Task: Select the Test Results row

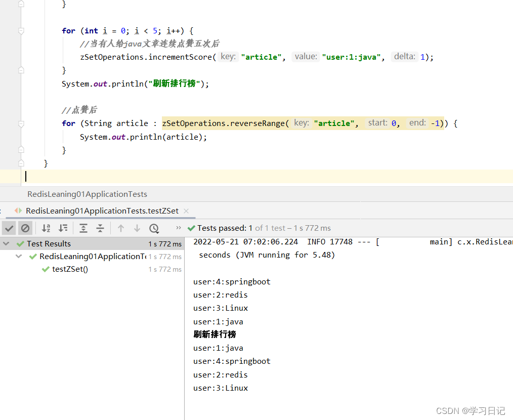Action: click(x=92, y=244)
